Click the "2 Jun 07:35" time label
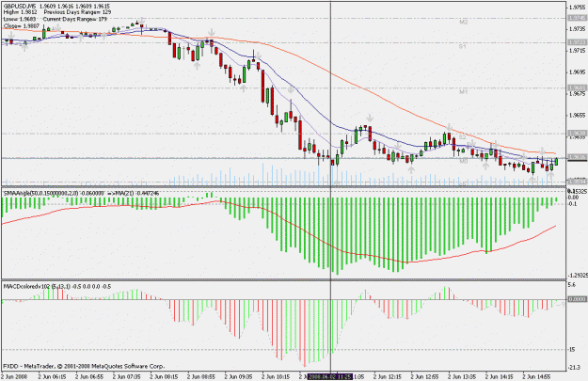The image size is (588, 381). (x=127, y=377)
